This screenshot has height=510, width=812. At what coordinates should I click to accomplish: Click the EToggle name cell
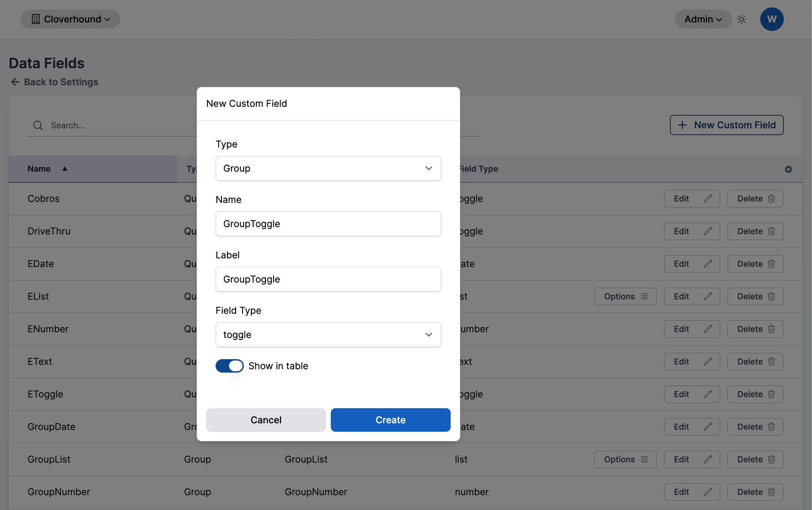pyautogui.click(x=45, y=394)
